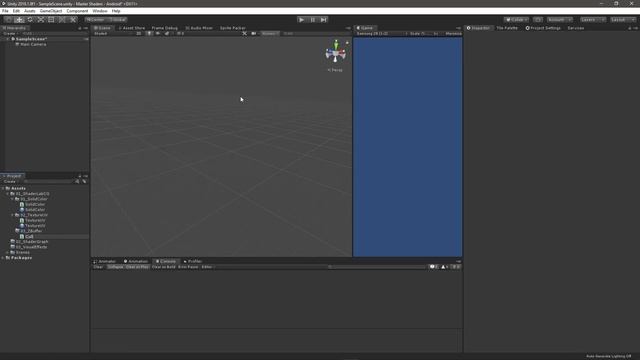Select the Move tool in the toolbar
Viewport: 640px width, 360px height.
click(x=19, y=20)
